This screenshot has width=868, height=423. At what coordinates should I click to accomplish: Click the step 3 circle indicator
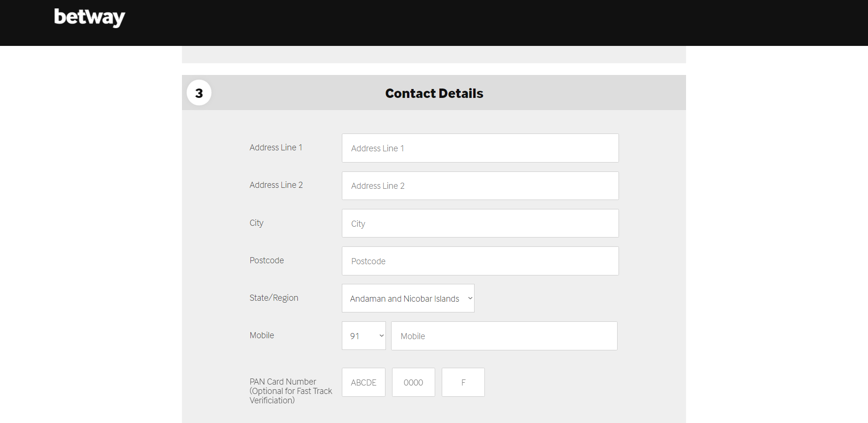(199, 92)
